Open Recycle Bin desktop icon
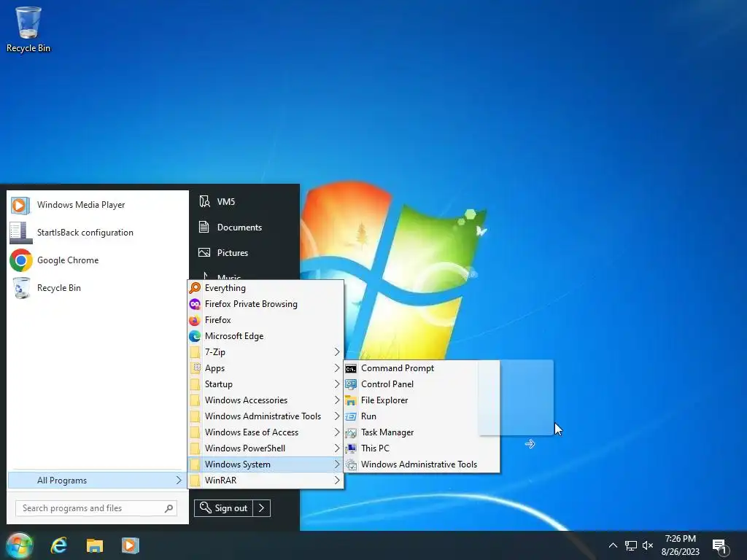Image resolution: width=747 pixels, height=560 pixels. tap(28, 29)
